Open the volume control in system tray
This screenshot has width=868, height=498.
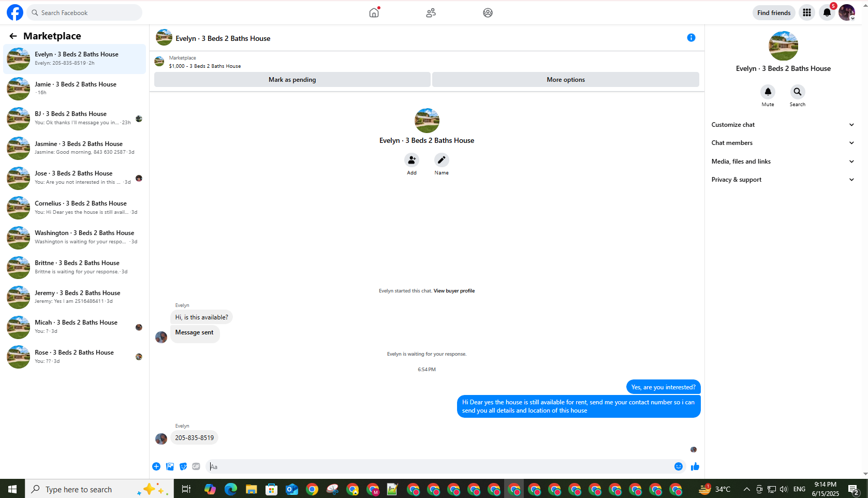(784, 489)
